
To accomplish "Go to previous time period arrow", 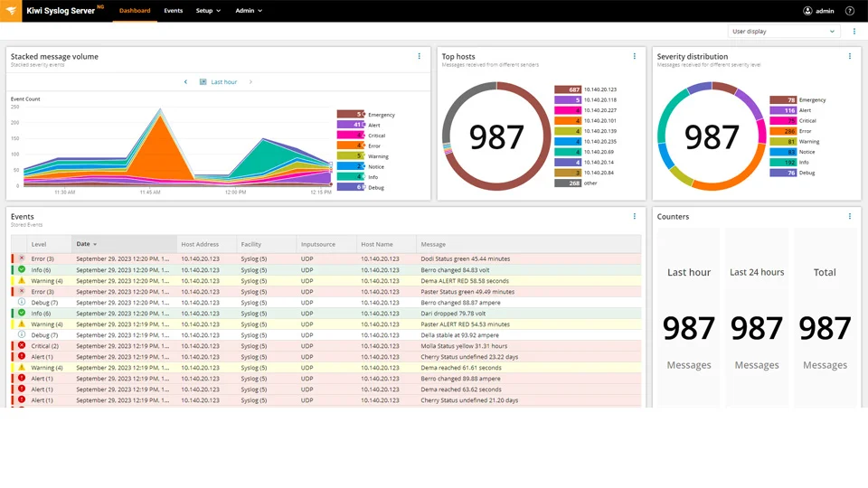I will (186, 82).
